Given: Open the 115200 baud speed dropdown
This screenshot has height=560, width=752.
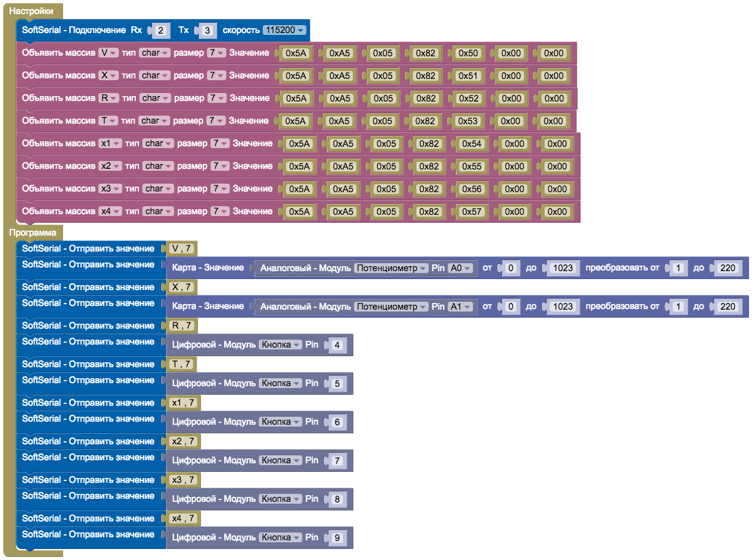Looking at the screenshot, I should (284, 30).
